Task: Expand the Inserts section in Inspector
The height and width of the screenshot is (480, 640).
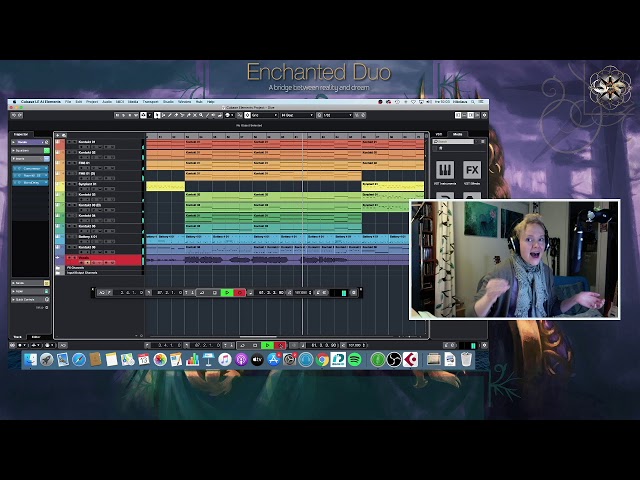Action: point(30,159)
